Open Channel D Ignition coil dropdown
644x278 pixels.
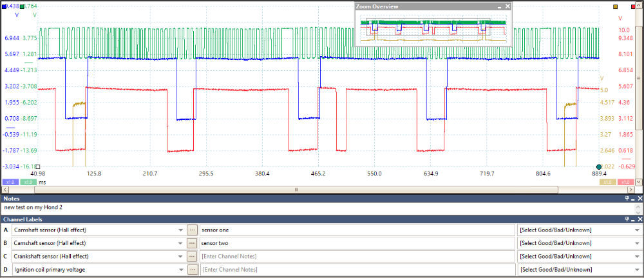pos(180,270)
